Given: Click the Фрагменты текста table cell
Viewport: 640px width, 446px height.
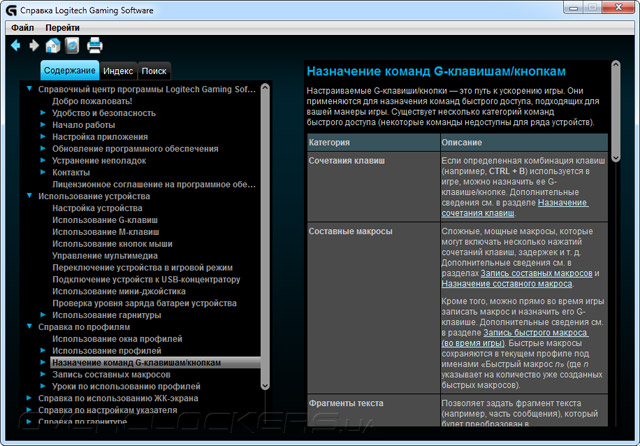Looking at the screenshot, I should coord(373,410).
